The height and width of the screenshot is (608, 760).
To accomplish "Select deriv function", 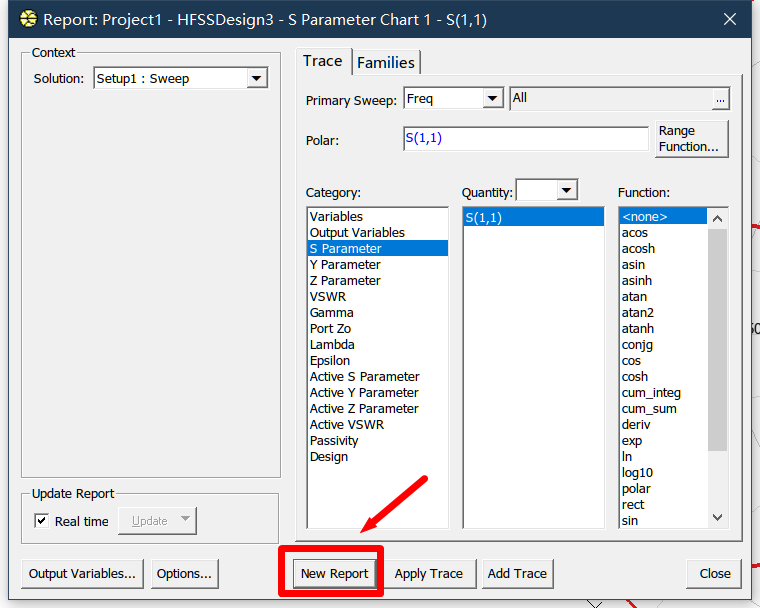I will (663, 424).
